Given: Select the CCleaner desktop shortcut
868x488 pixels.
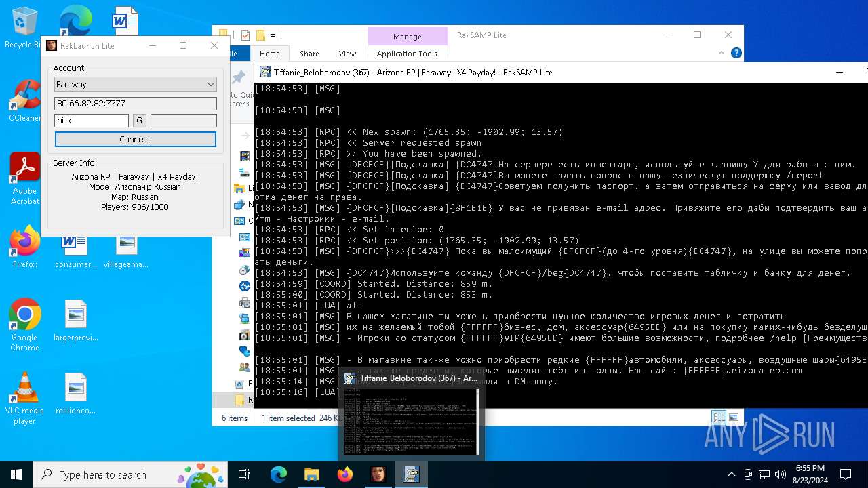Looking at the screenshot, I should click(x=24, y=100).
